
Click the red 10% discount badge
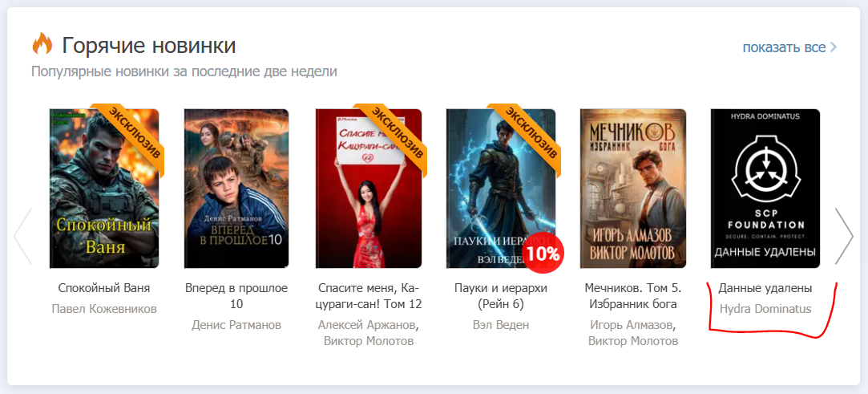tap(543, 254)
